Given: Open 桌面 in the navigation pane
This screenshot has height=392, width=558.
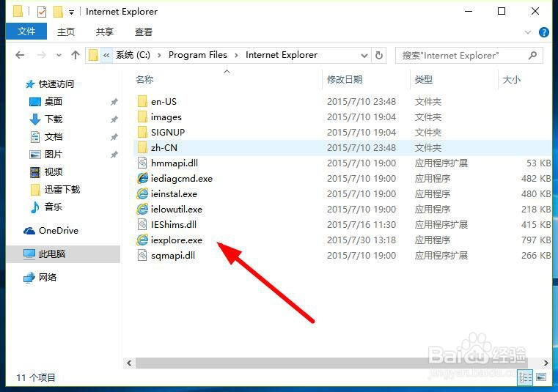Looking at the screenshot, I should click(45, 102).
